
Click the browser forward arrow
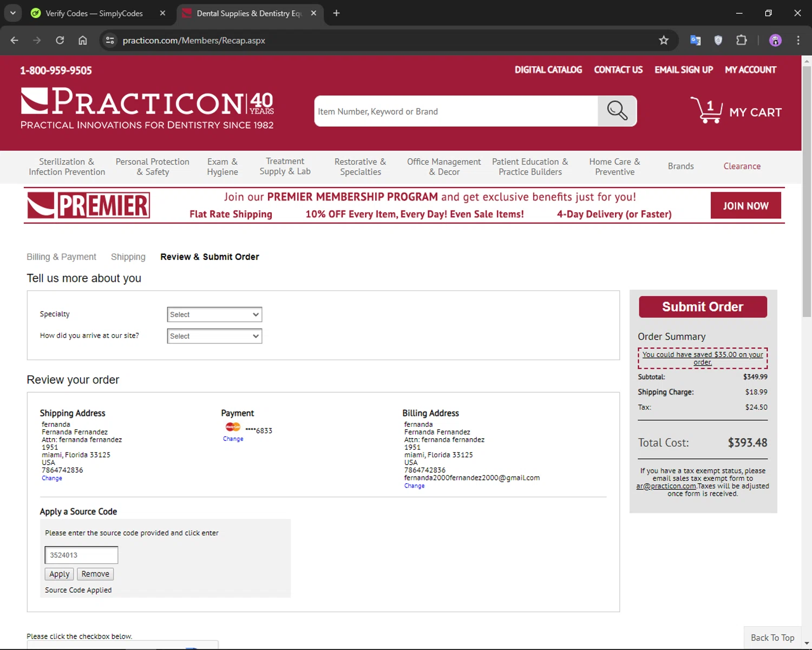[37, 40]
